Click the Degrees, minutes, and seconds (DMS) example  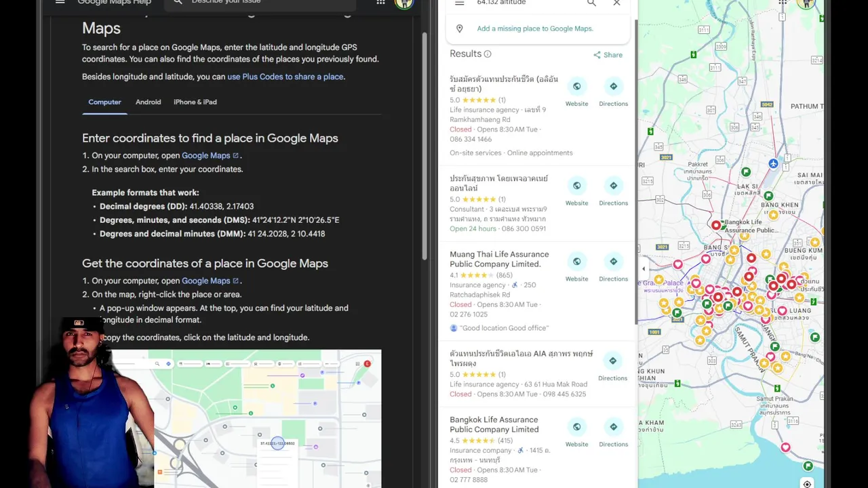219,220
